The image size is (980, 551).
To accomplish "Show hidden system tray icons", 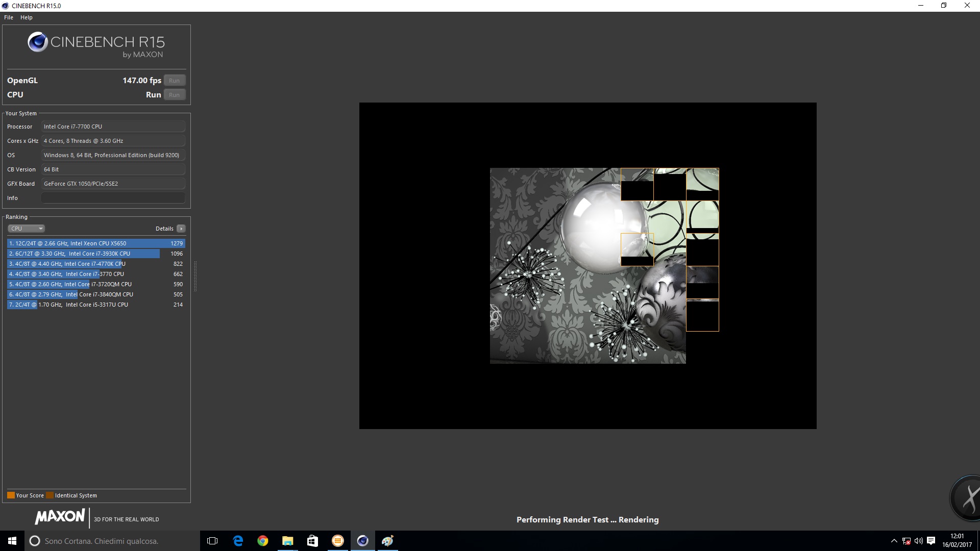I will click(894, 541).
